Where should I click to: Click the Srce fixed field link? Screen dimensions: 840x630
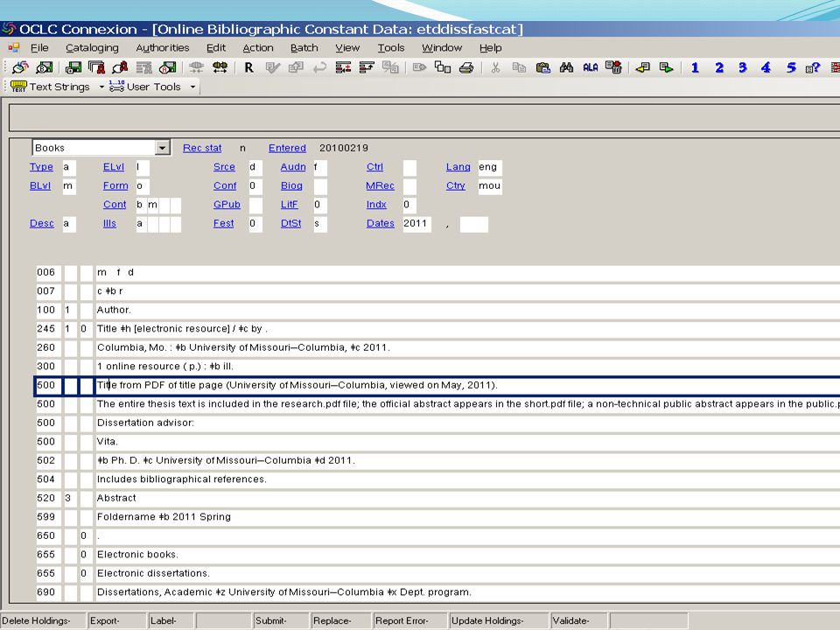pos(224,166)
